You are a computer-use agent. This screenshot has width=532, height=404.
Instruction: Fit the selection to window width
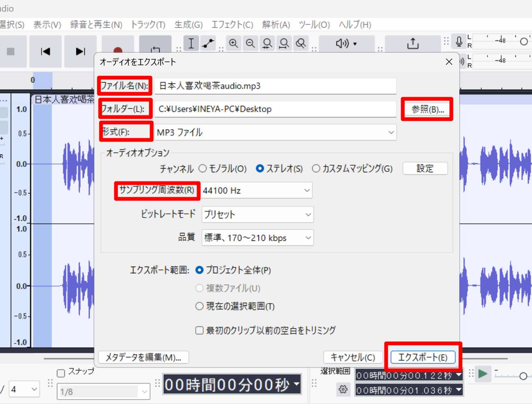point(267,43)
